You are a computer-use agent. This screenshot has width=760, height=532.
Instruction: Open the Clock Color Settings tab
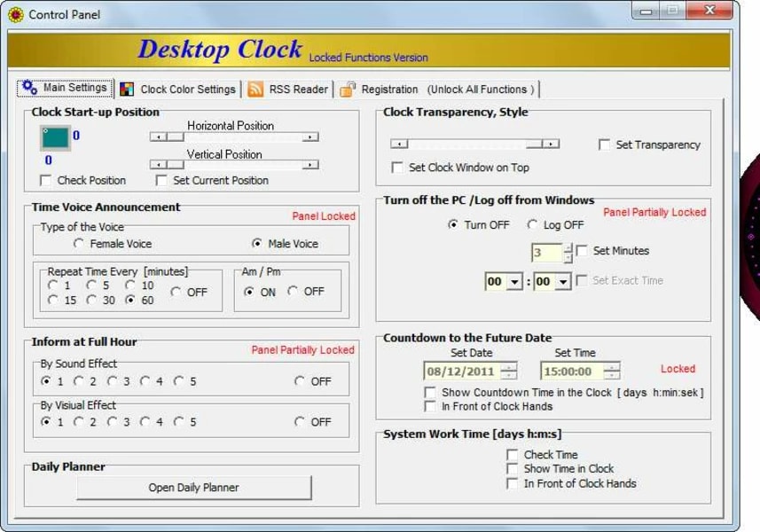(187, 90)
